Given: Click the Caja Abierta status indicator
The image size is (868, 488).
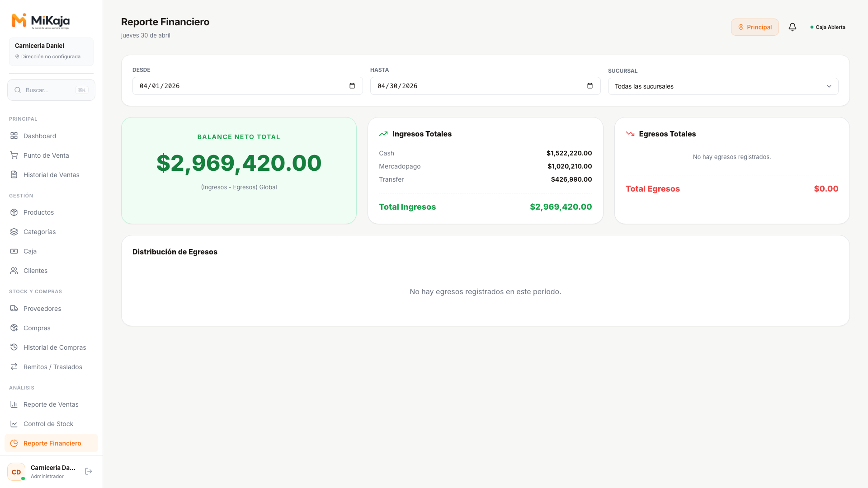Looking at the screenshot, I should pos(827,27).
